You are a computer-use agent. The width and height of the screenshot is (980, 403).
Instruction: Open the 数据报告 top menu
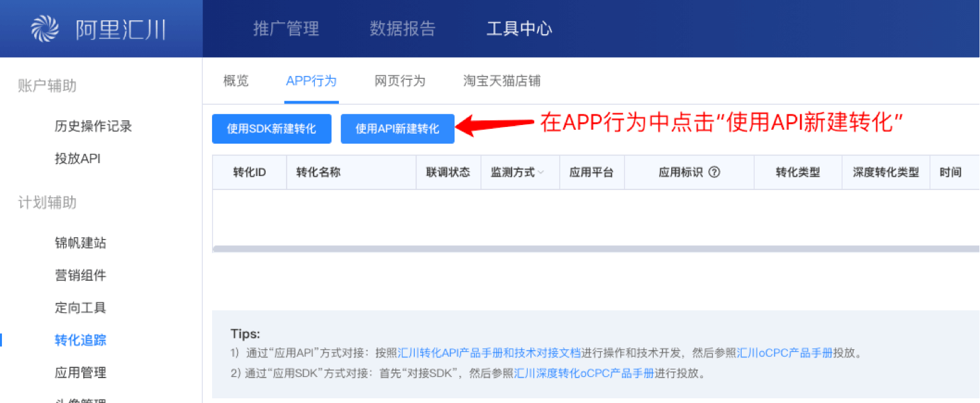click(x=403, y=29)
